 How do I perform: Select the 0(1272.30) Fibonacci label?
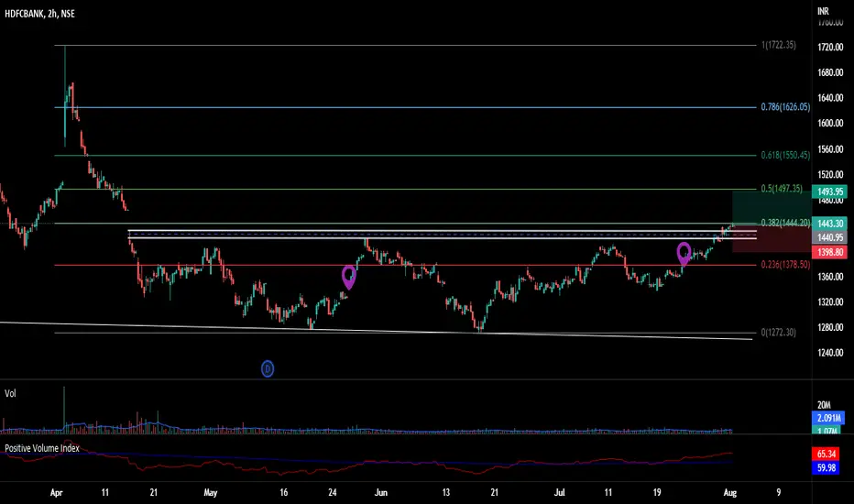(778, 333)
